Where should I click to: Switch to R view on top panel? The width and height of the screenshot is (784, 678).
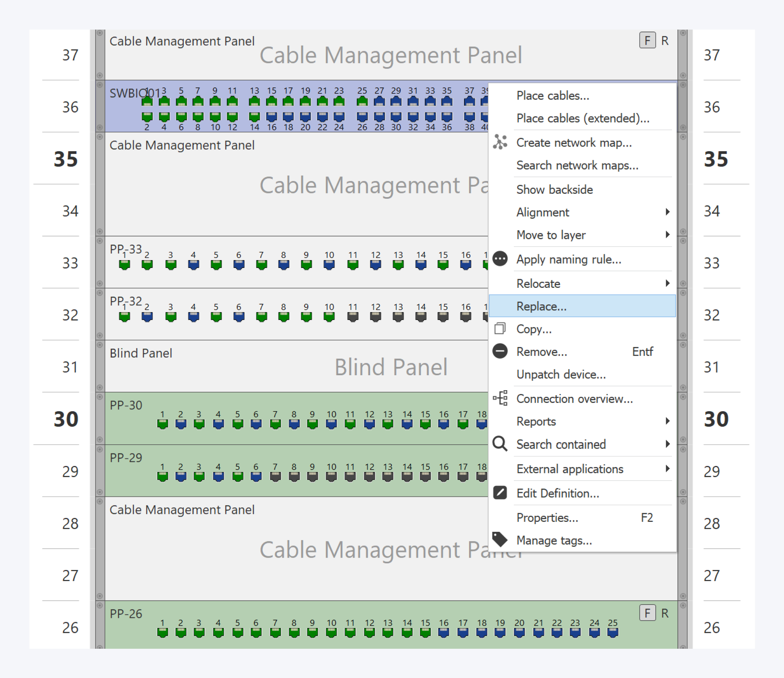665,41
